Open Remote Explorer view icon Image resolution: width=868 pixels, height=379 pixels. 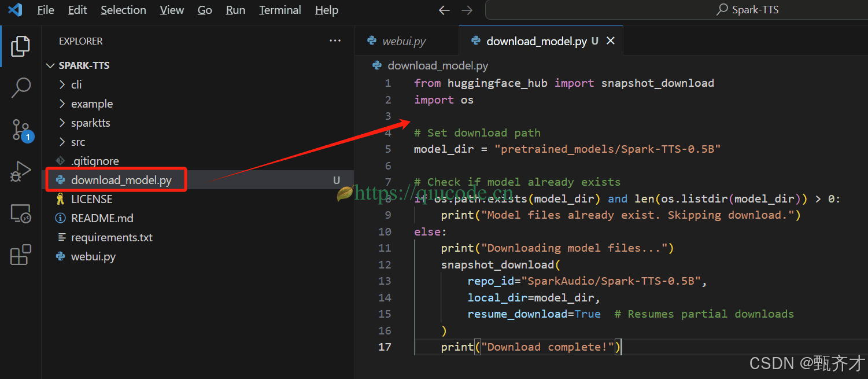click(x=20, y=214)
